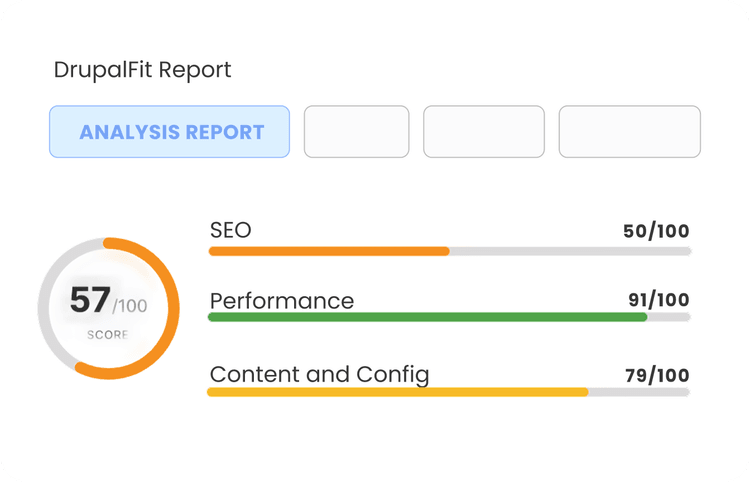Click the Performance score 91/100
This screenshot has width=750, height=482.
[x=659, y=300]
